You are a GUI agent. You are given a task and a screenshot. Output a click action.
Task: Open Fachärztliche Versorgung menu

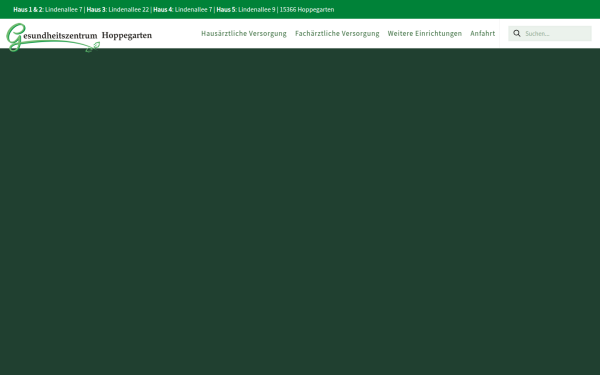pyautogui.click(x=337, y=34)
